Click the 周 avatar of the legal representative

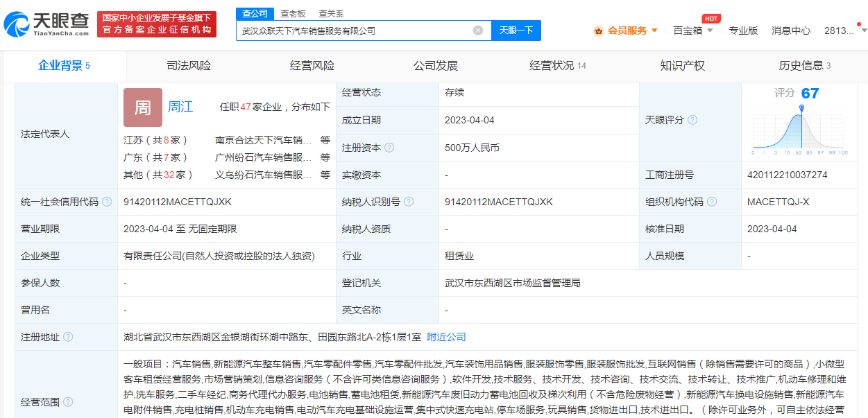(x=143, y=107)
